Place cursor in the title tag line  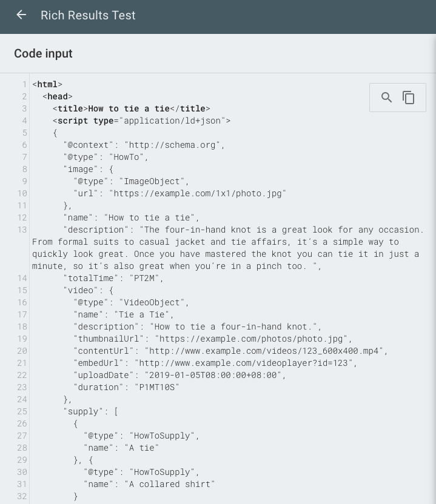point(131,108)
